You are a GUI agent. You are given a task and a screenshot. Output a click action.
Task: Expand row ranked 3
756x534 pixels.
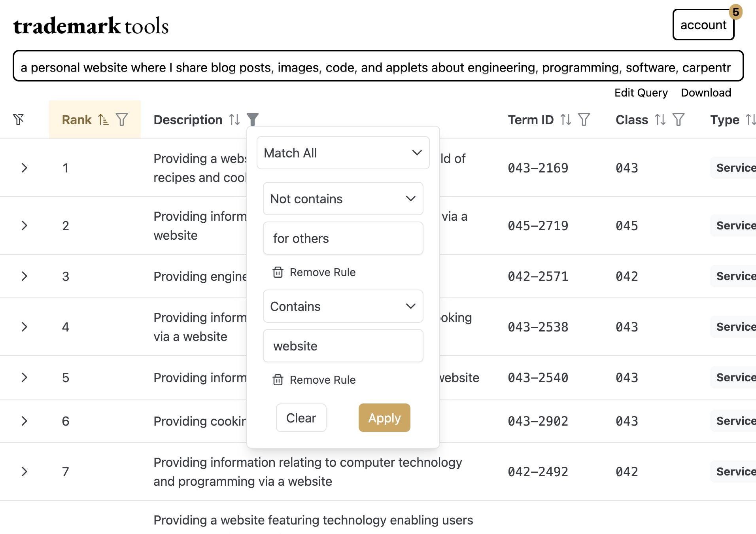(25, 276)
